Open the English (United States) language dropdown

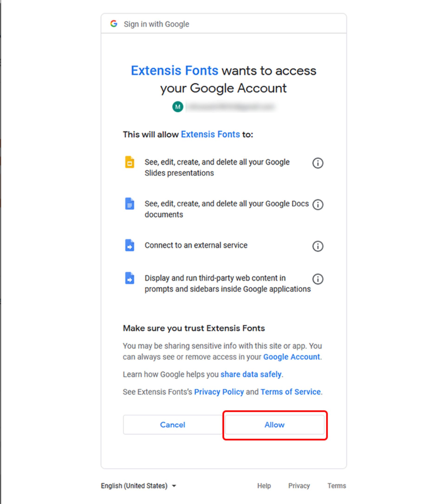[x=138, y=486]
